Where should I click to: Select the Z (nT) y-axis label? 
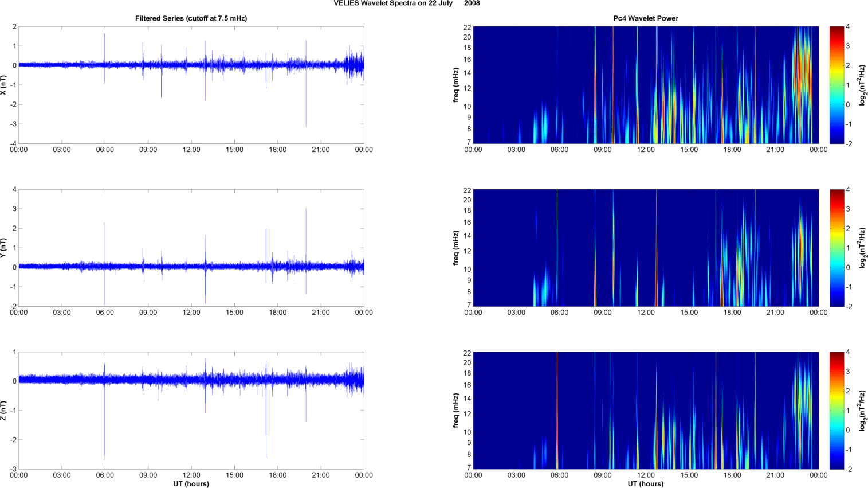click(4, 411)
